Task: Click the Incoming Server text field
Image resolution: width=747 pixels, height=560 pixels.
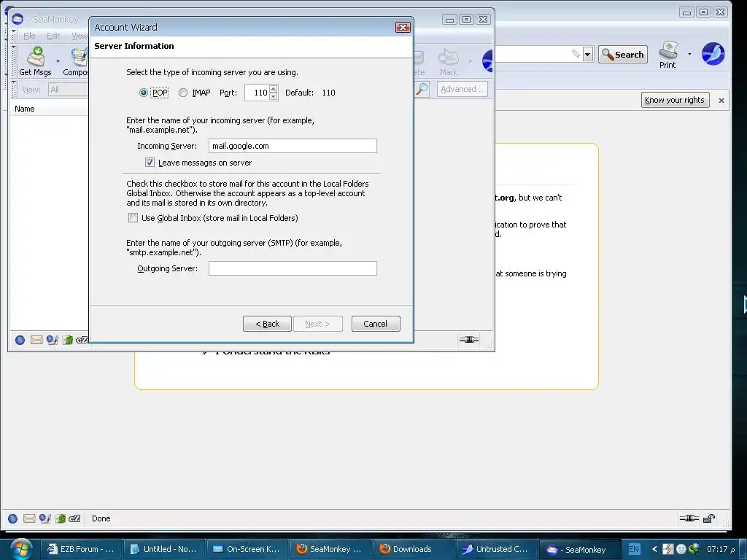Action: [x=293, y=146]
